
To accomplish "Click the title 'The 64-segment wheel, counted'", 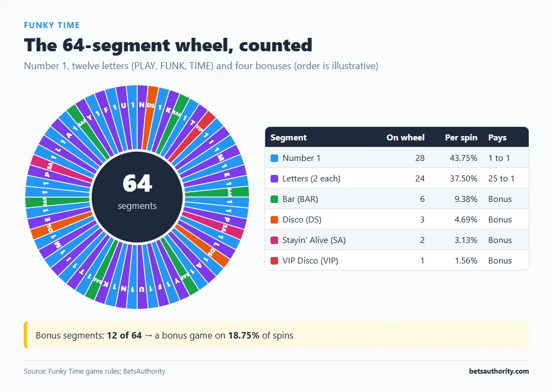I will pos(168,45).
